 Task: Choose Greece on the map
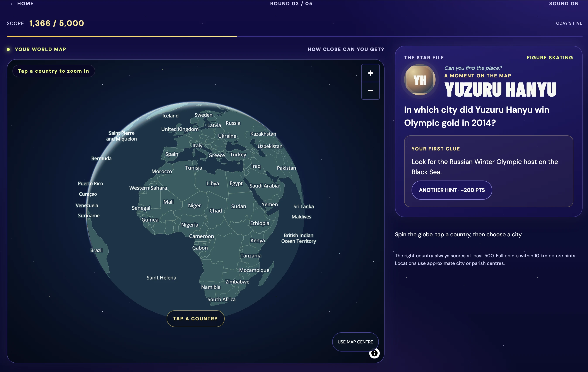[216, 155]
